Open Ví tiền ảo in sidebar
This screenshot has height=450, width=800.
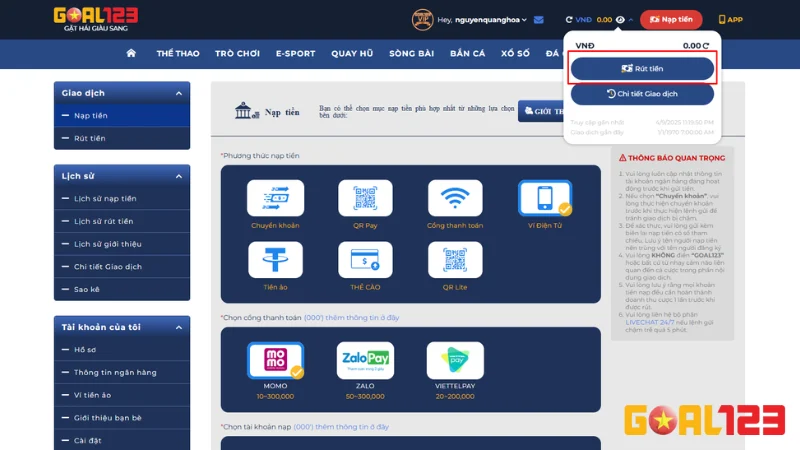coord(122,395)
